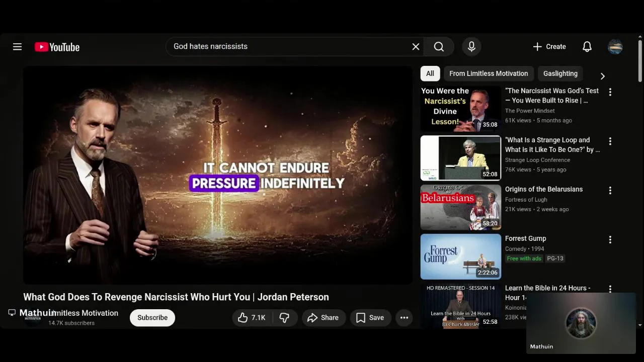Click 'PG-13' rating badge
Viewport: 644px width, 362px height.
pos(555,258)
